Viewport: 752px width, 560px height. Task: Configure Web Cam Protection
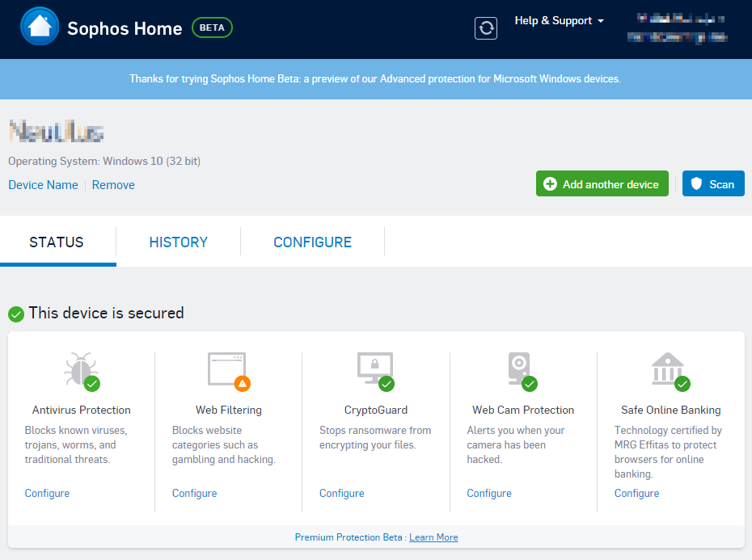click(x=489, y=494)
